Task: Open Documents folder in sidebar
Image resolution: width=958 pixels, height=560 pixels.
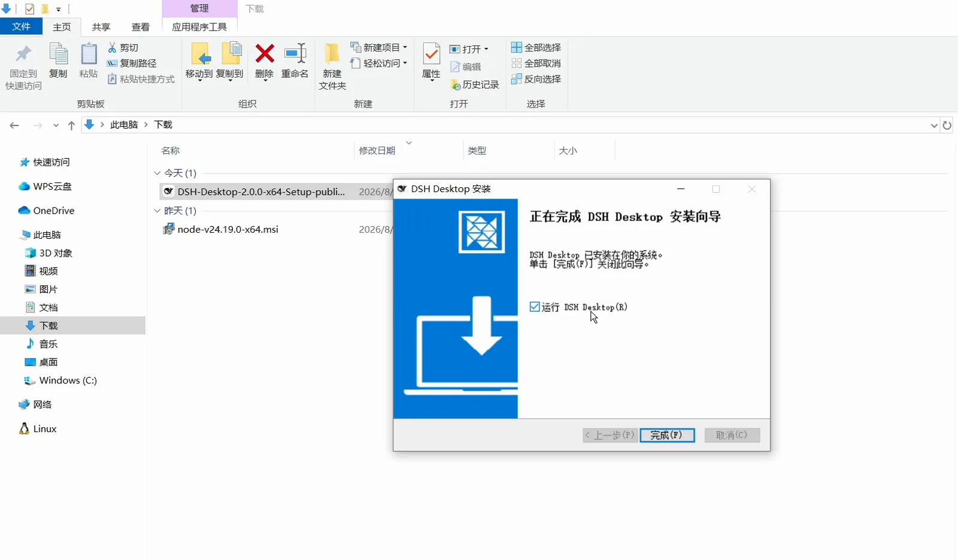Action: point(41,308)
